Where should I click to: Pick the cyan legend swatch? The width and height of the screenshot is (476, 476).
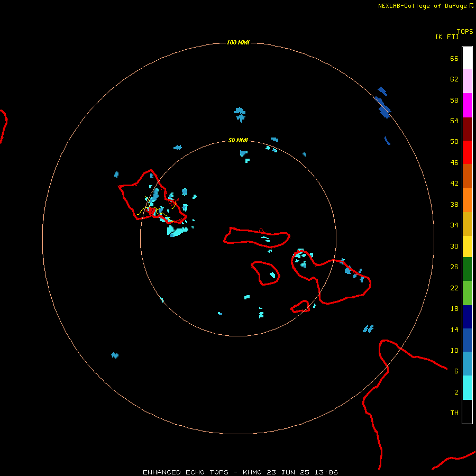[x=467, y=388]
